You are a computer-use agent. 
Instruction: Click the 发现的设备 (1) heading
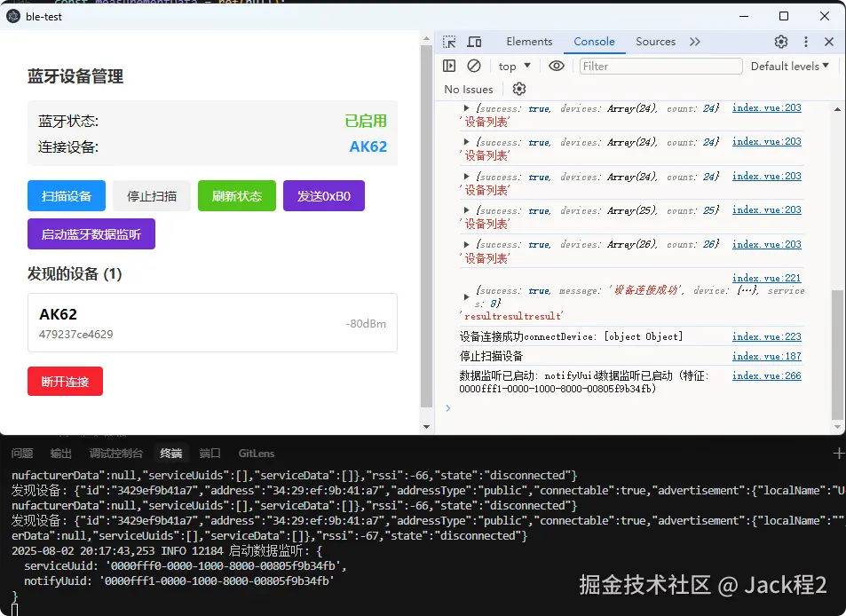tap(75, 274)
